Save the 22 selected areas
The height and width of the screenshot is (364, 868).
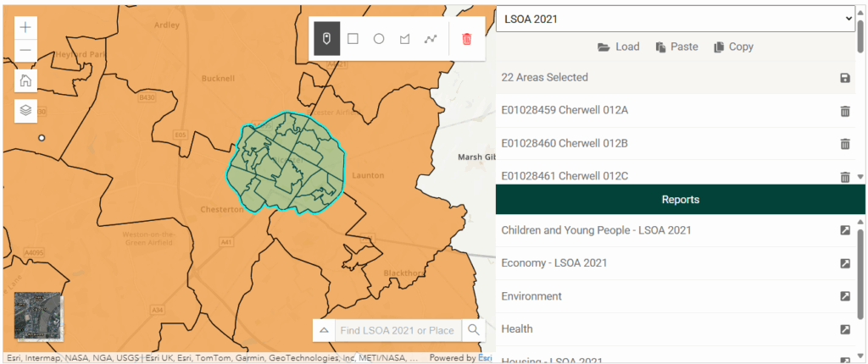844,78
